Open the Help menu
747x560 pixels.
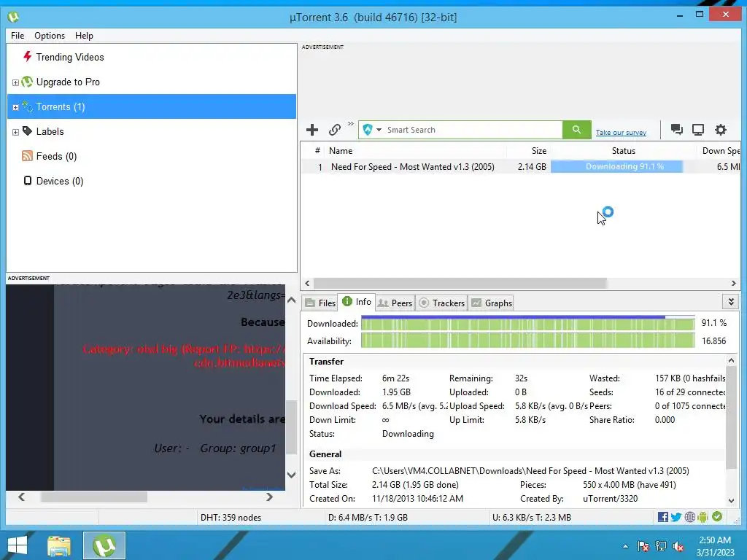coord(85,36)
